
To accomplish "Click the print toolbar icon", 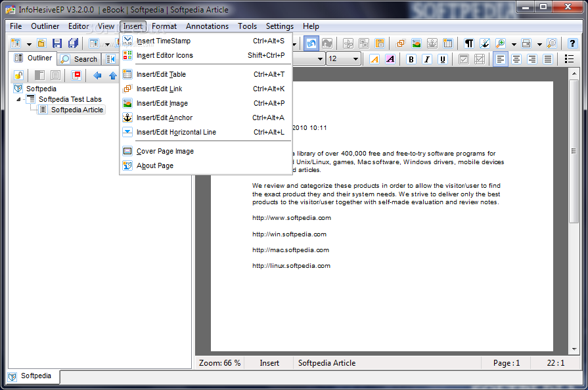I will [526, 43].
